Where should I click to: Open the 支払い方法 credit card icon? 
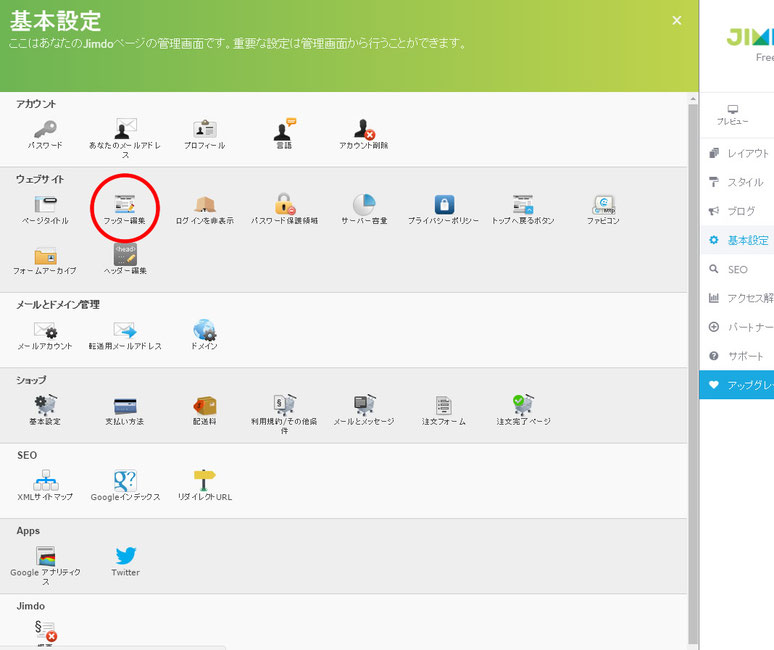[x=125, y=405]
